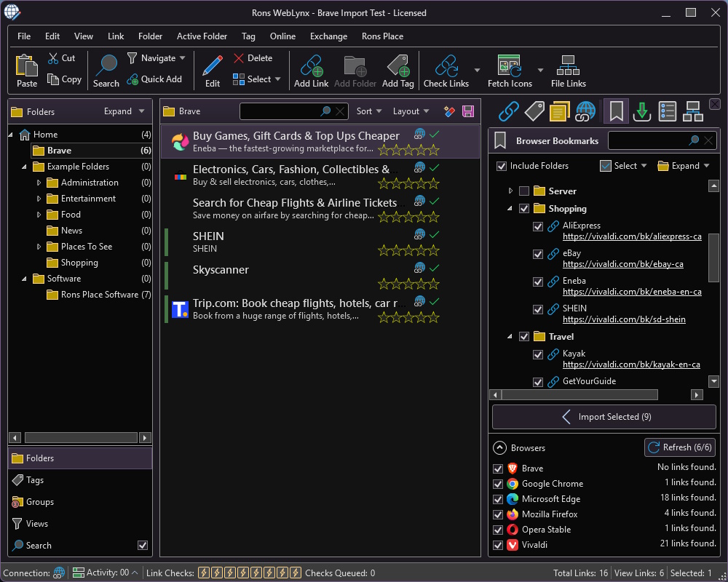
Task: Uncheck the AliExpress bookmark checkbox
Action: [538, 226]
